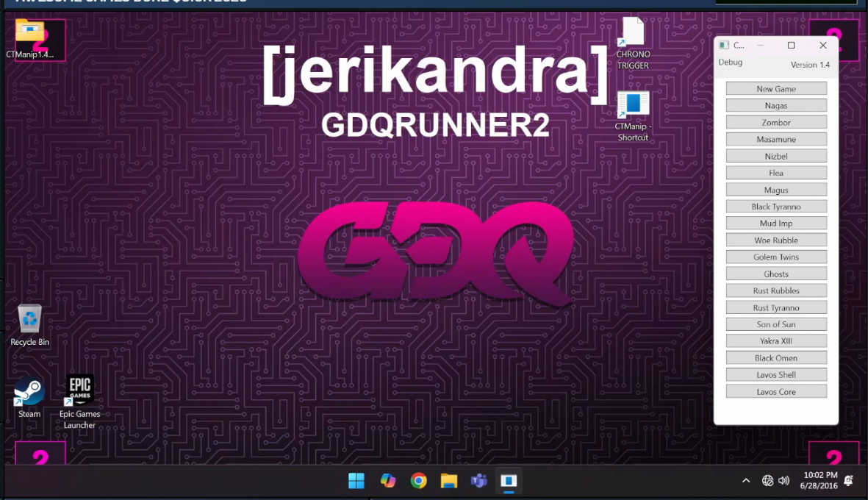Click the Son of Sun button
This screenshot has height=500, width=868.
point(776,324)
